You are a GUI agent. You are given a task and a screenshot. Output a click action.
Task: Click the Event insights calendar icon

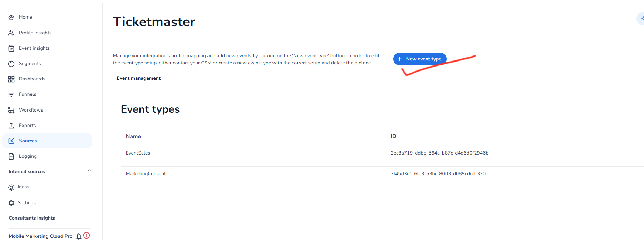point(11,48)
